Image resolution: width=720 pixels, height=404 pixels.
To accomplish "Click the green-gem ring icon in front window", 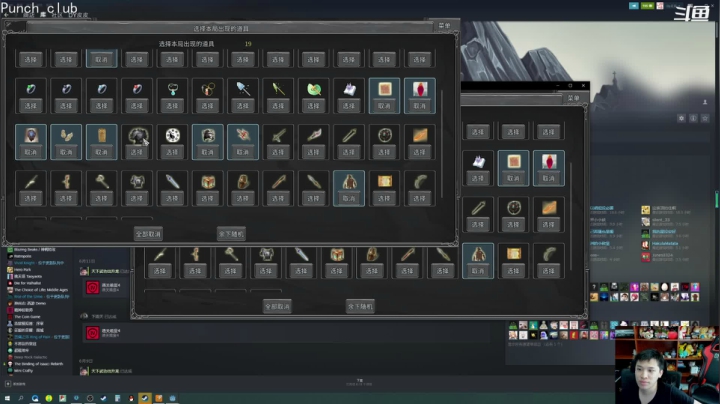I will 31,89.
